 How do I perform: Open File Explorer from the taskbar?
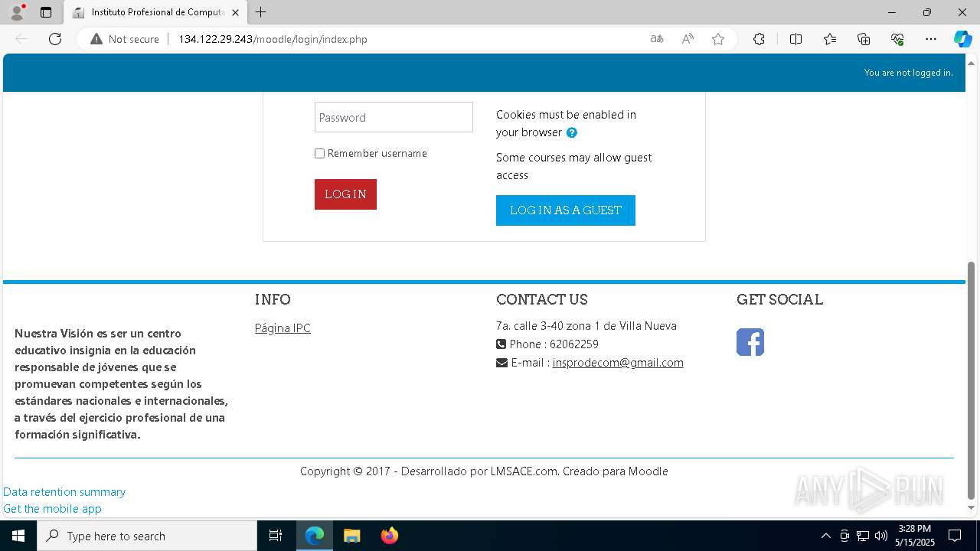352,536
